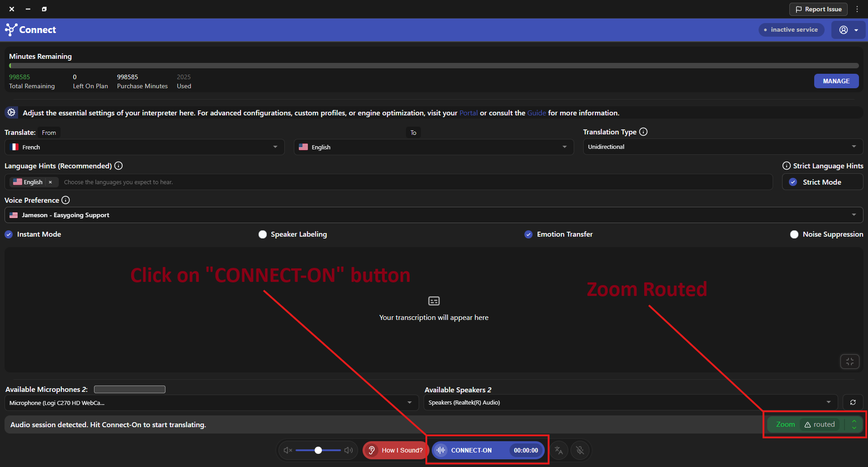Viewport: 868px width, 467px height.
Task: Click the inactive service status badge
Action: click(x=791, y=30)
